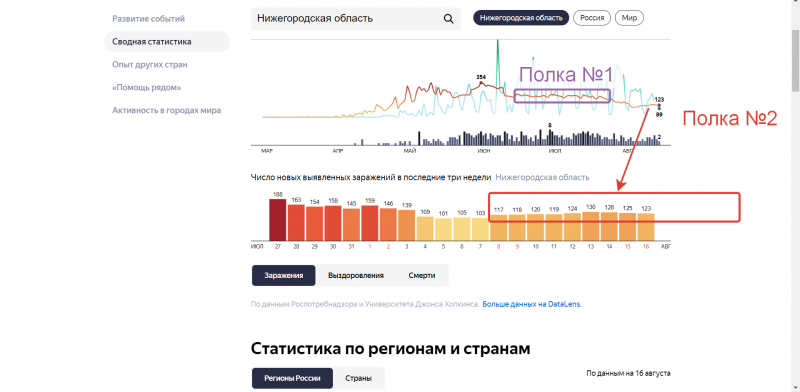
Task: Click the dark red bar for July 27
Action: 278,220
